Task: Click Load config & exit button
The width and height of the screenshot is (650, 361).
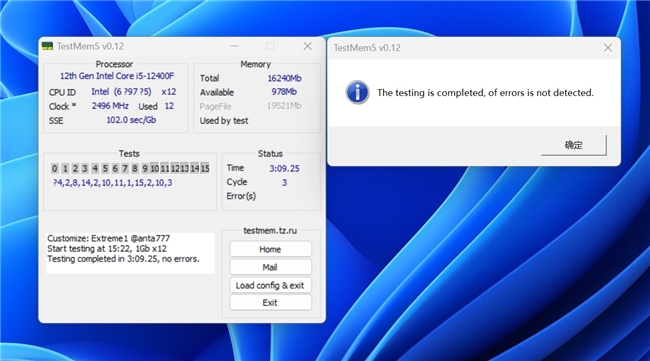Action: (x=270, y=285)
